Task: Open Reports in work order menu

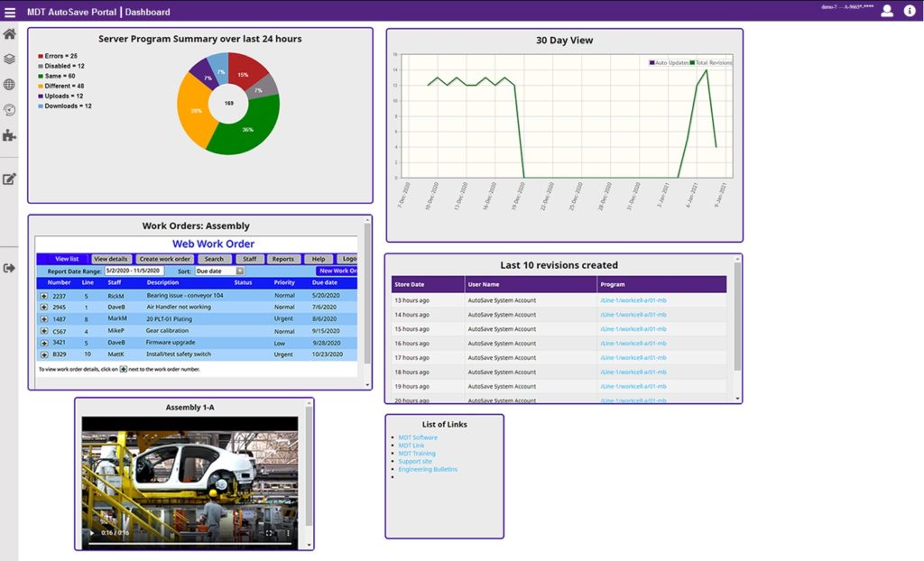Action: [282, 259]
